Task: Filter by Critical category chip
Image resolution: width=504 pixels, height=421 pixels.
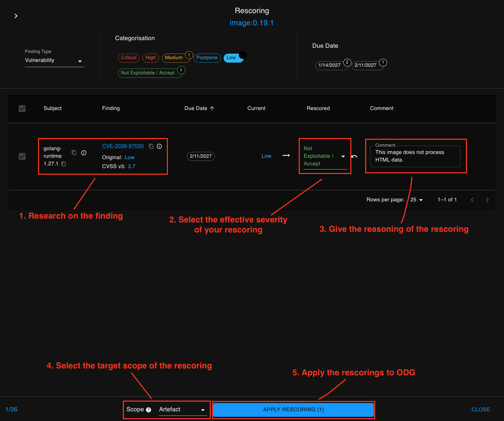Action: (129, 58)
